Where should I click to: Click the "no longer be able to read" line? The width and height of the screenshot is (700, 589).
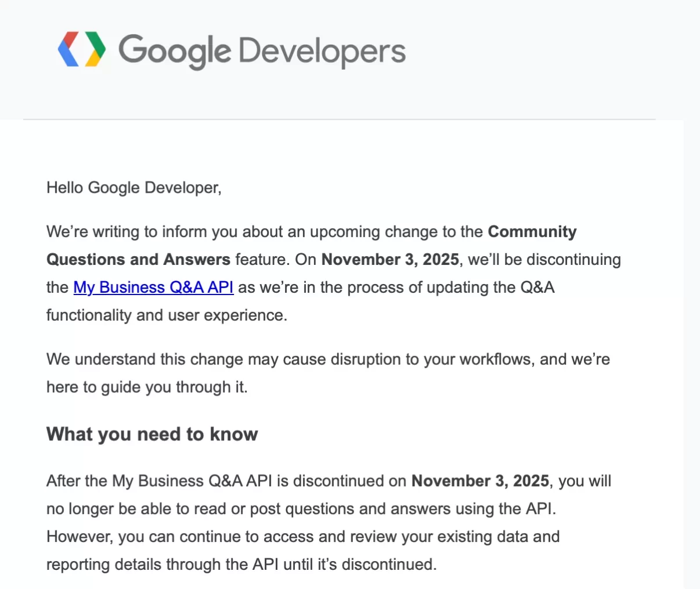[x=301, y=509]
